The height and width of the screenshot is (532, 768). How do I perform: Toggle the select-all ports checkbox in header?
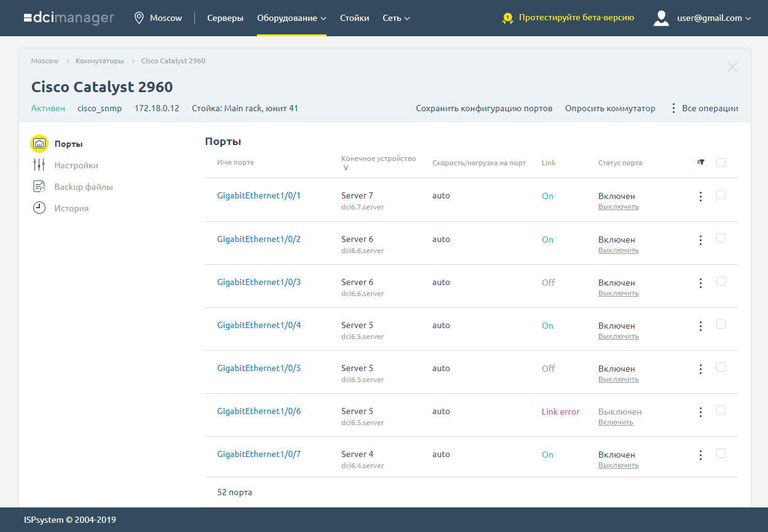tap(721, 163)
